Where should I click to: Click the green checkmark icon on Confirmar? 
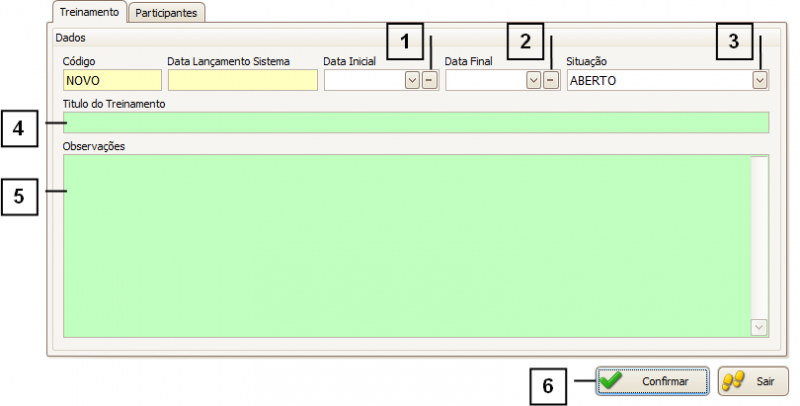(612, 381)
